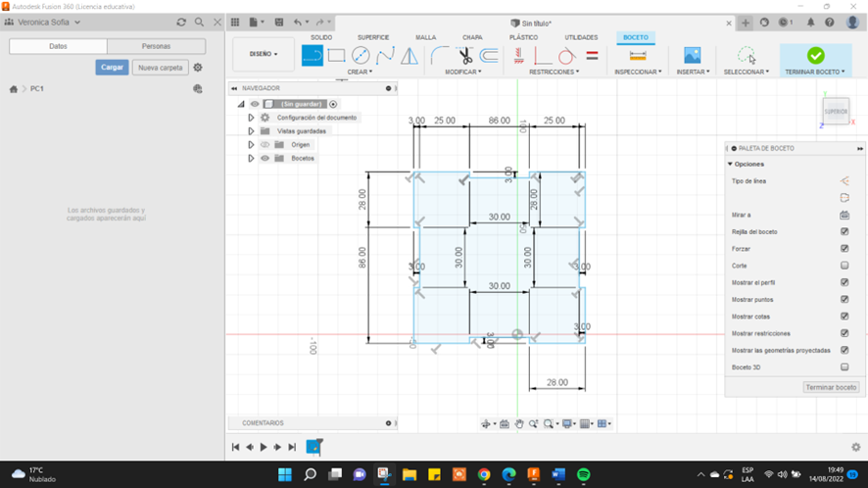Enable Boceto 3D checkbox
Image resolution: width=868 pixels, height=488 pixels.
pos(844,366)
